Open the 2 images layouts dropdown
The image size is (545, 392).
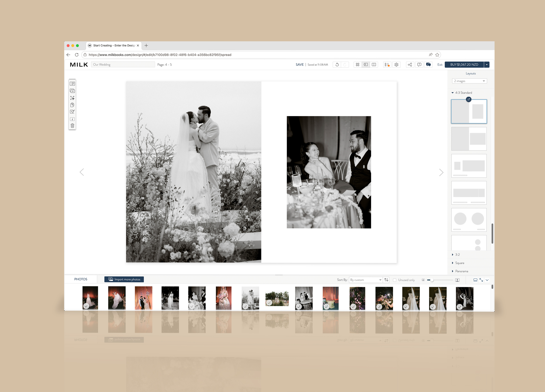click(x=469, y=81)
